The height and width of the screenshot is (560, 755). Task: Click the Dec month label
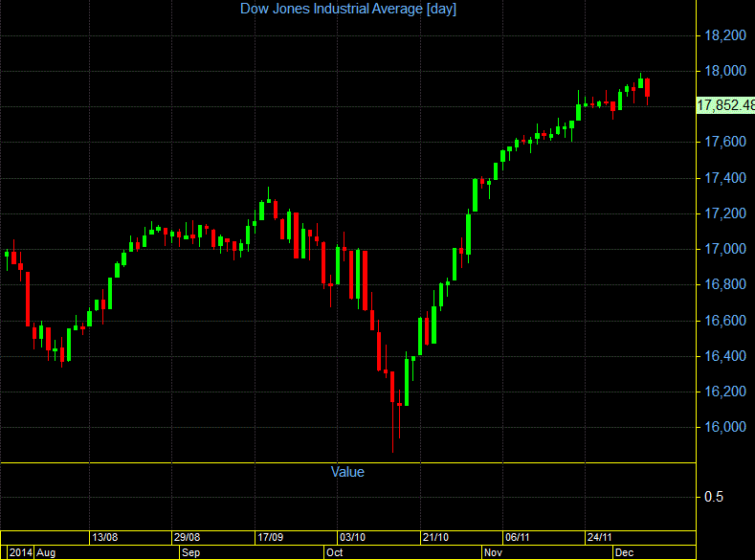point(625,552)
